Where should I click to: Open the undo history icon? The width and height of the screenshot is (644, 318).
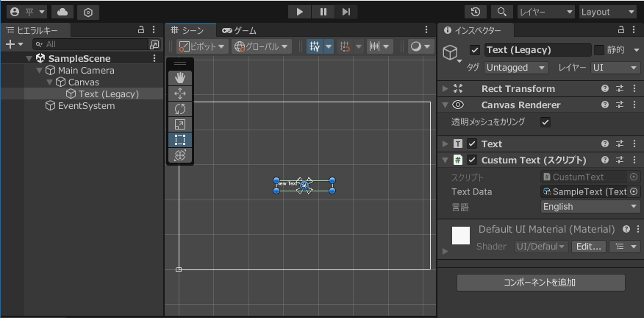point(476,12)
